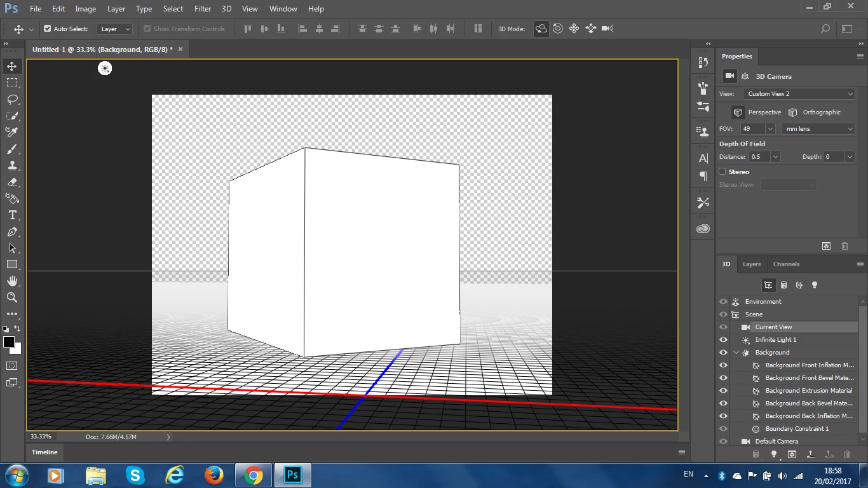Toggle visibility of Background Extrusion Material
This screenshot has height=488, width=868.
(723, 391)
